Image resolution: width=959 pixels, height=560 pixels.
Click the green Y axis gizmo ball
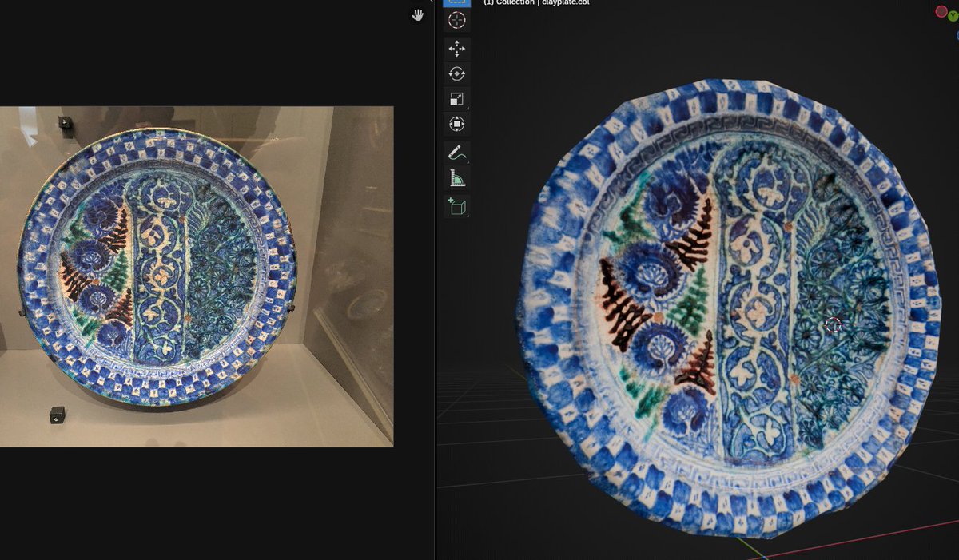[x=953, y=16]
